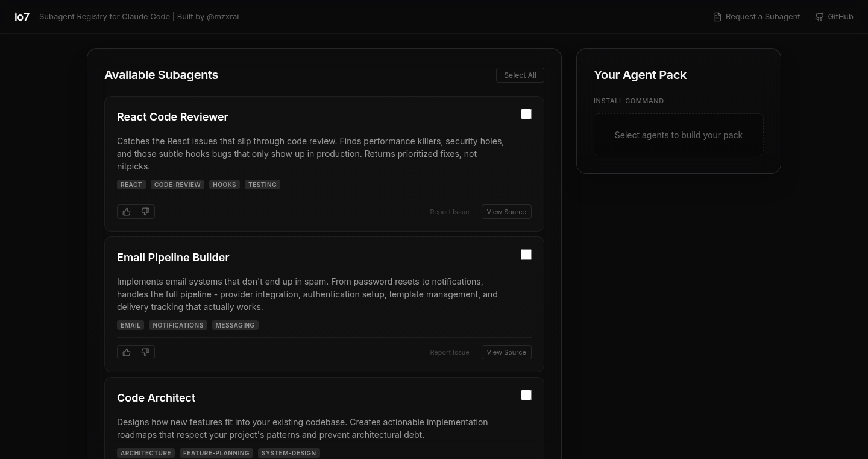Click the SYSTEM-DESIGN tag
The width and height of the screenshot is (868, 459).
(289, 453)
